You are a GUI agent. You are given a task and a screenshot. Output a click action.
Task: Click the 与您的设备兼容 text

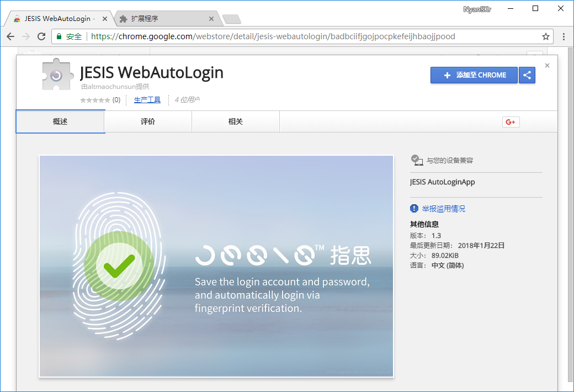coord(449,161)
